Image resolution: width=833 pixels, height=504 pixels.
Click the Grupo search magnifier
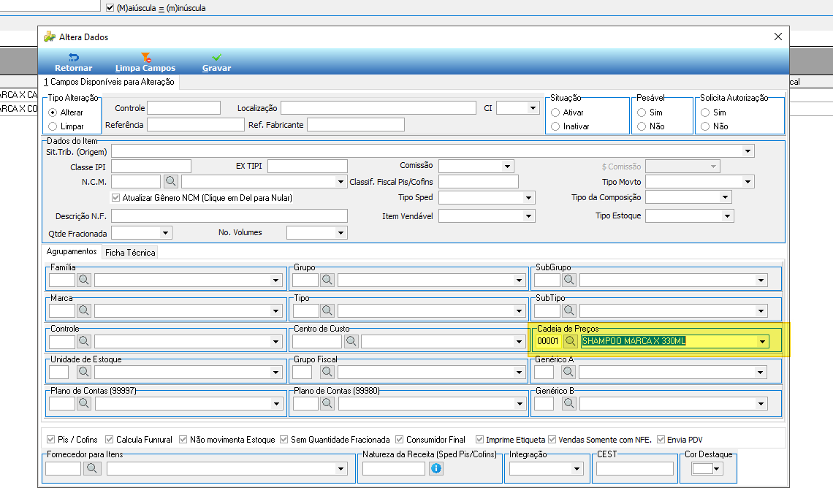[327, 280]
